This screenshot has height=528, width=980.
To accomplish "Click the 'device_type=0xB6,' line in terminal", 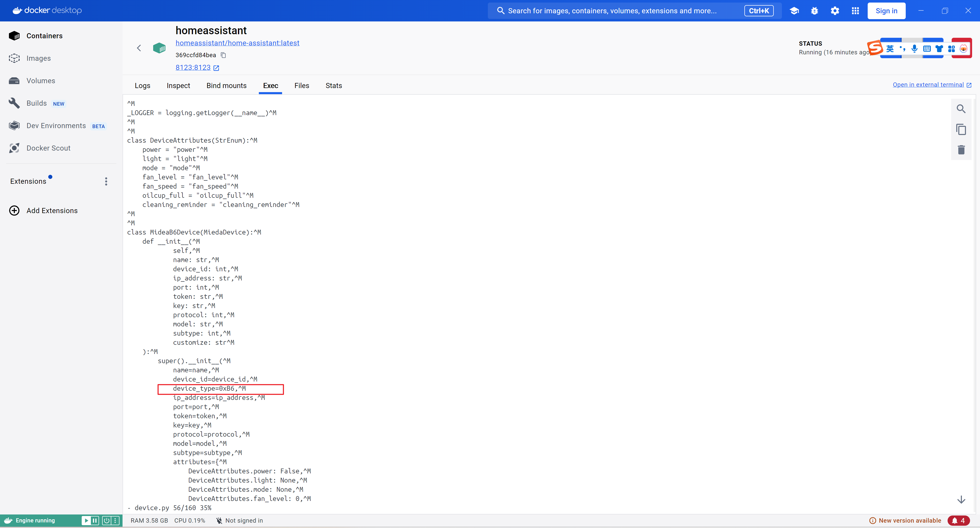I will pyautogui.click(x=209, y=388).
